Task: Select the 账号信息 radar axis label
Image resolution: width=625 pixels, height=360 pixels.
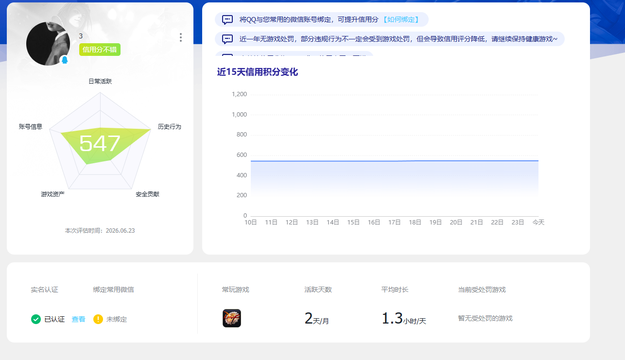Action: tap(31, 127)
